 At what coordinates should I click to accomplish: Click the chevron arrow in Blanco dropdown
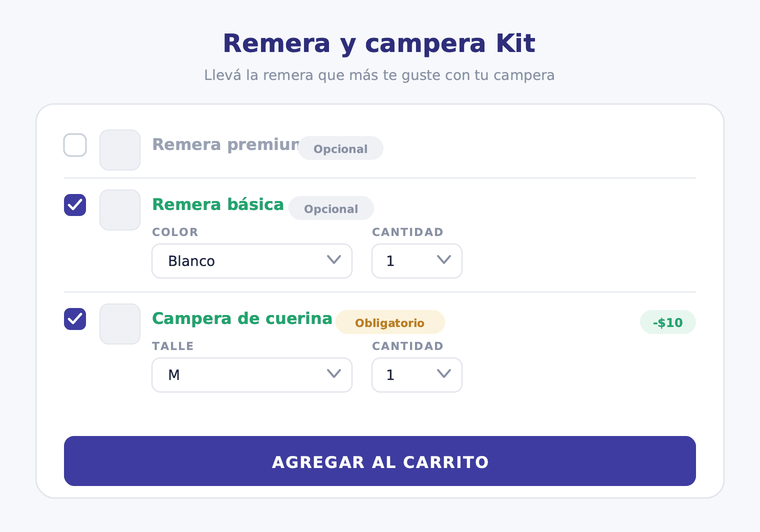coord(334,259)
